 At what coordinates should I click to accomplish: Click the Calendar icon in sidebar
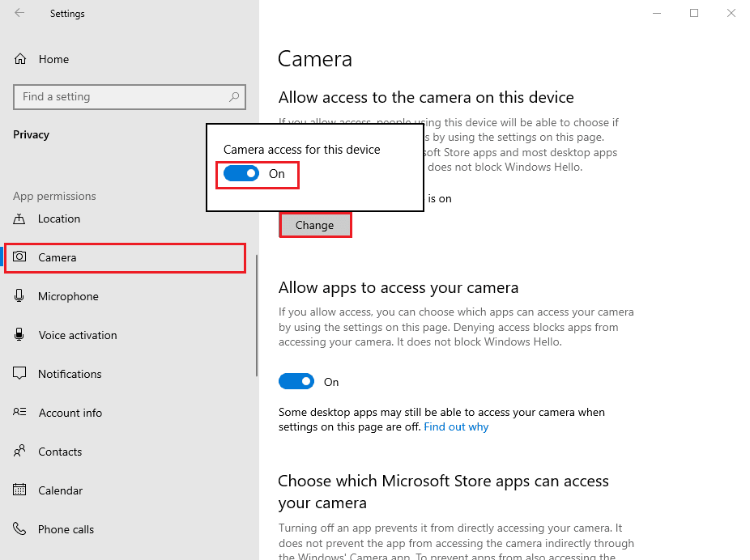click(19, 490)
